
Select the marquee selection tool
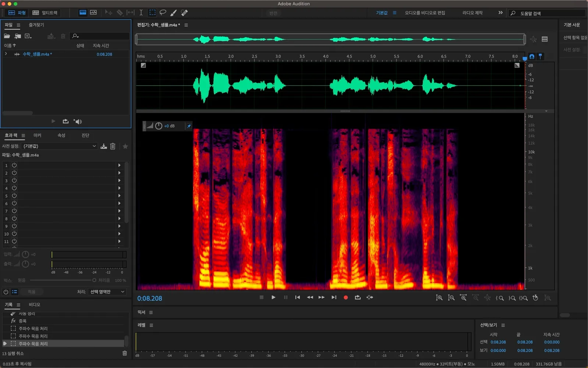tap(152, 13)
